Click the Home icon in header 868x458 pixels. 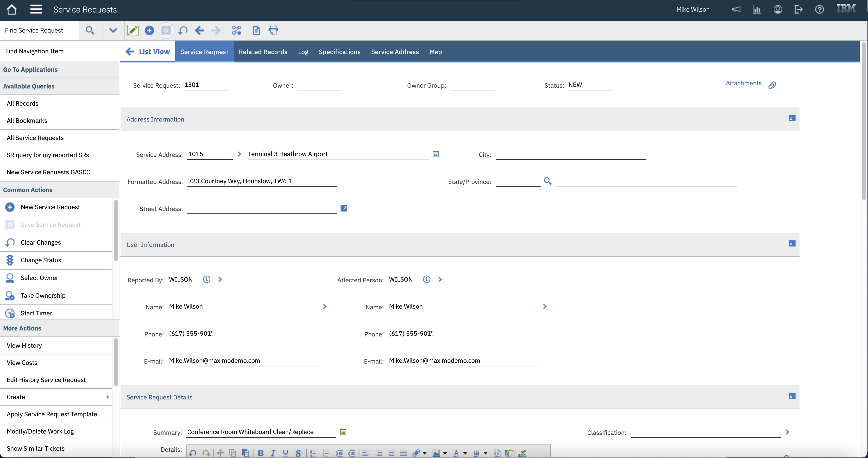pyautogui.click(x=12, y=9)
